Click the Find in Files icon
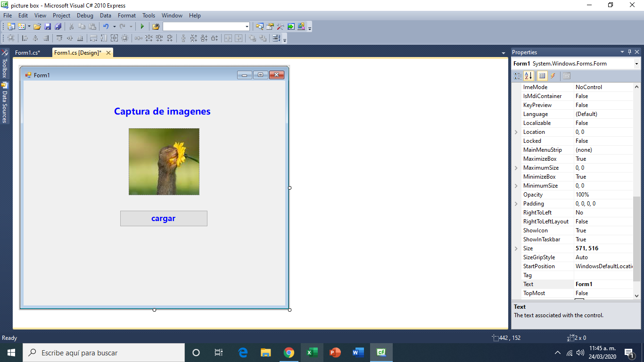This screenshot has width=644, height=362. (x=156, y=26)
